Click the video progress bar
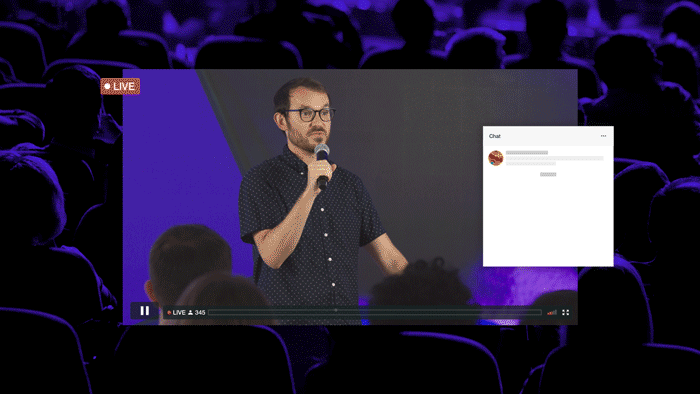This screenshot has height=394, width=700. (x=375, y=312)
